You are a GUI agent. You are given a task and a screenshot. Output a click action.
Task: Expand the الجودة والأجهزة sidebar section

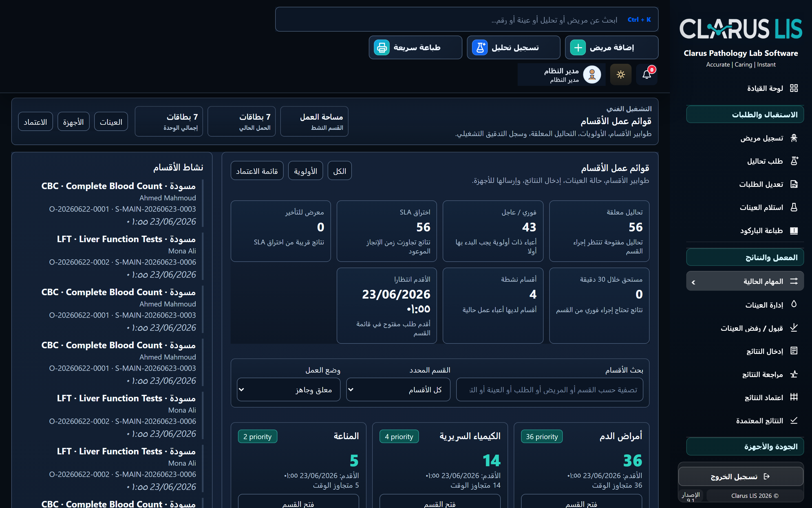tap(745, 446)
